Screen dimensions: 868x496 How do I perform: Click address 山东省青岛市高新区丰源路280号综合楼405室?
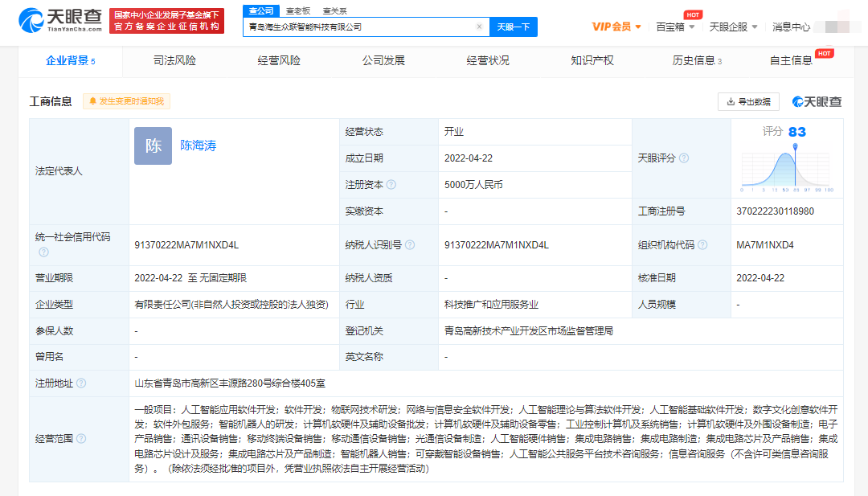point(230,383)
